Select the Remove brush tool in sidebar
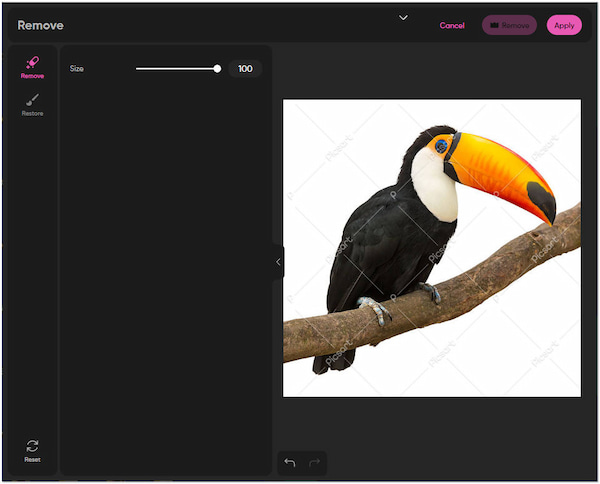 32,66
